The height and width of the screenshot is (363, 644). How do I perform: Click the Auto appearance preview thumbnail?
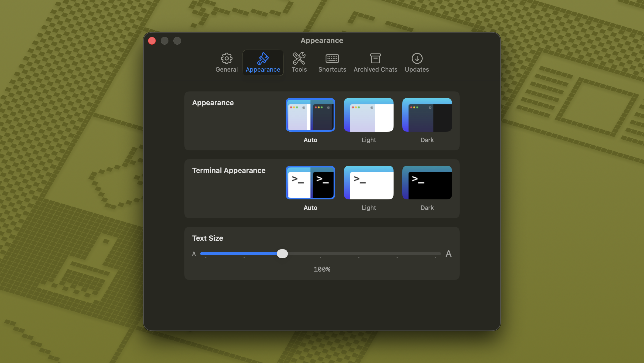click(310, 115)
